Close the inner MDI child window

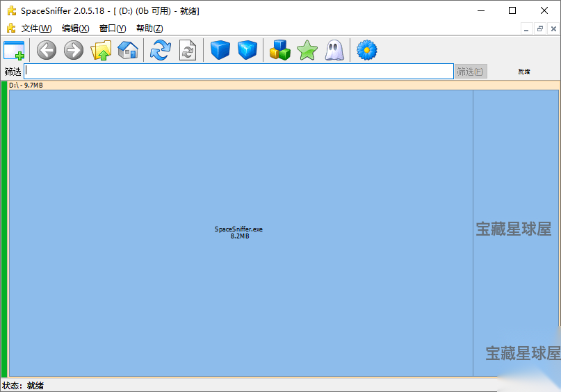point(553,28)
